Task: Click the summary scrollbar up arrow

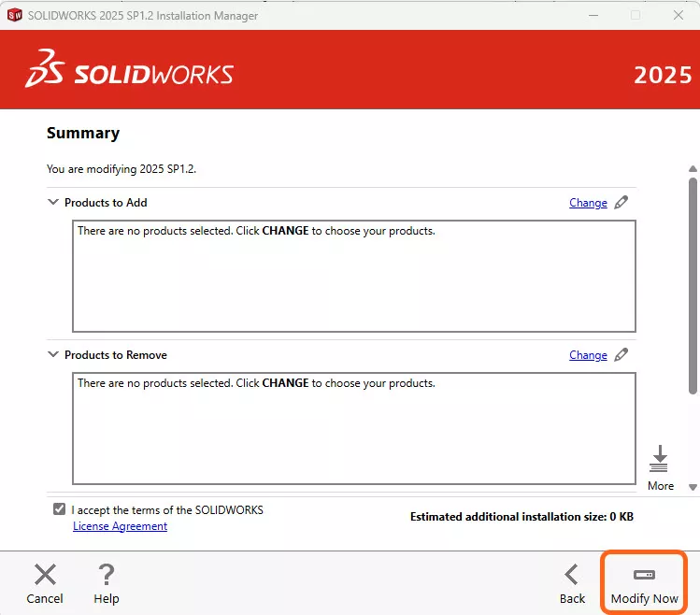Action: point(693,169)
